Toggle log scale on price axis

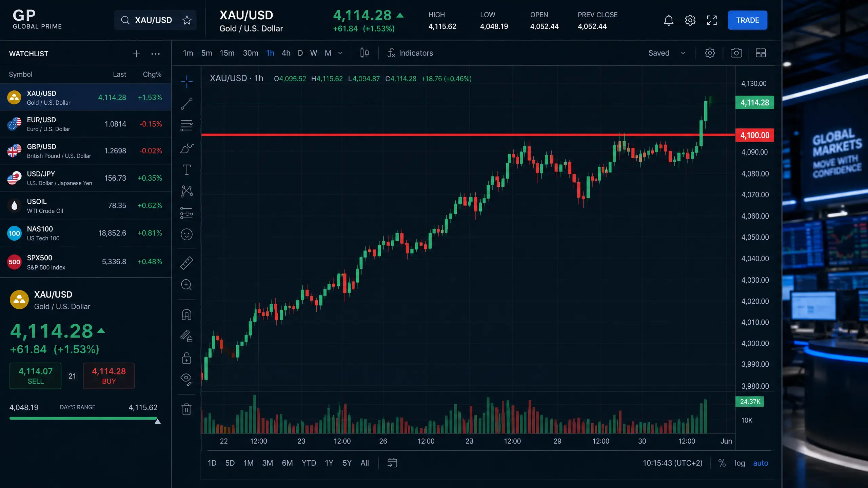pos(739,463)
